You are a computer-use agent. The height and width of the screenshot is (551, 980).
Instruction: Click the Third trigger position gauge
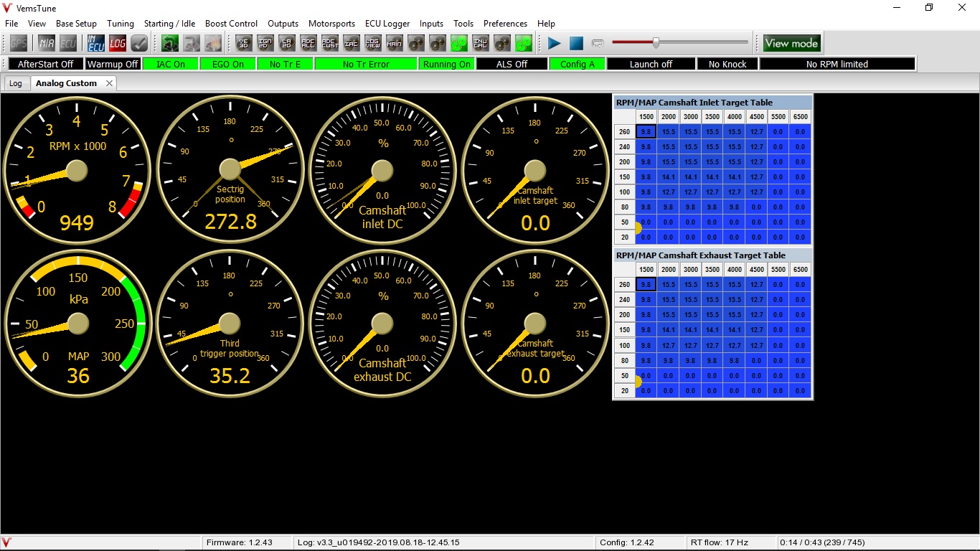[230, 324]
